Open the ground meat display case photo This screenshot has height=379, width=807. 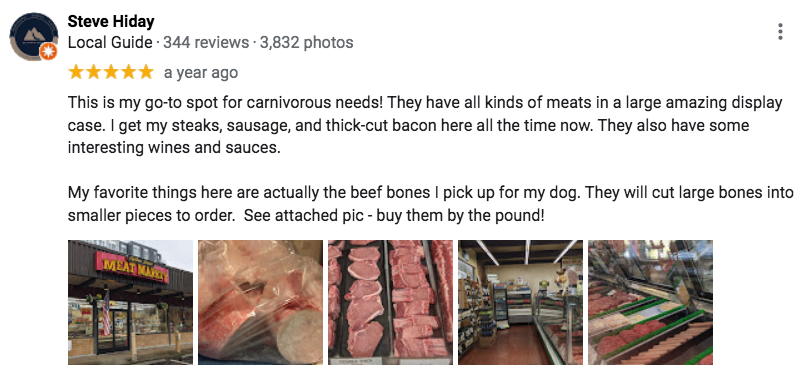pyautogui.click(x=651, y=302)
